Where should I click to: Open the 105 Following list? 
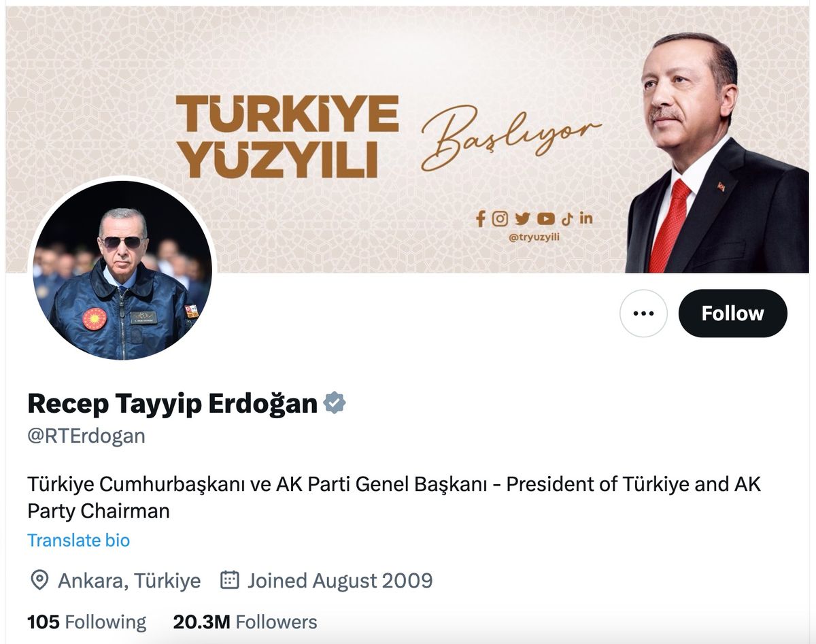point(86,622)
